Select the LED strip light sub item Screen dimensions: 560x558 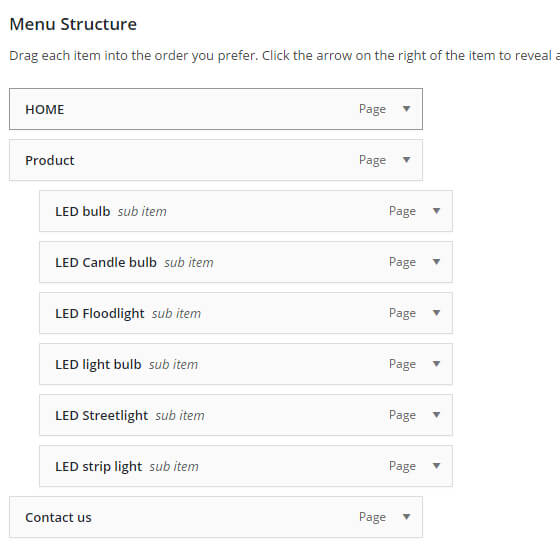(246, 466)
